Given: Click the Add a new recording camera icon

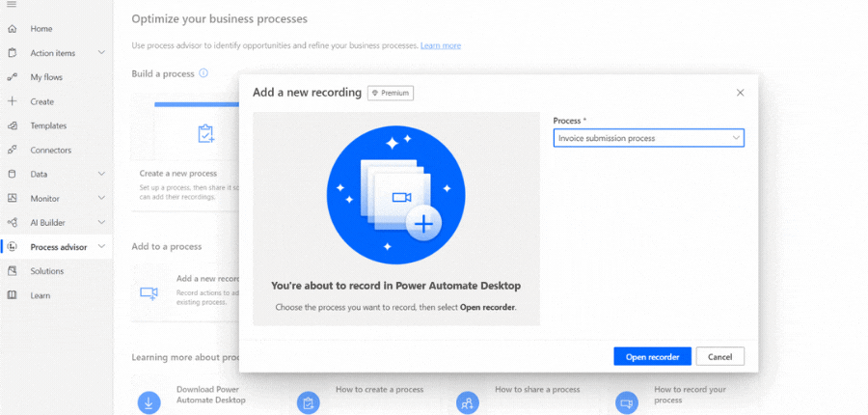Looking at the screenshot, I should (x=149, y=292).
